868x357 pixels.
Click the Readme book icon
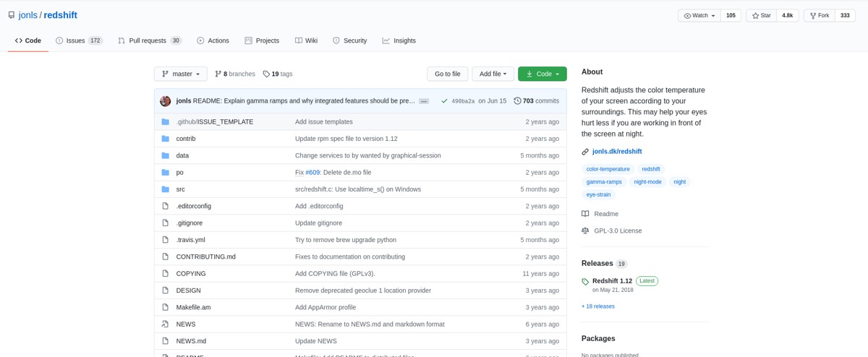(x=585, y=214)
